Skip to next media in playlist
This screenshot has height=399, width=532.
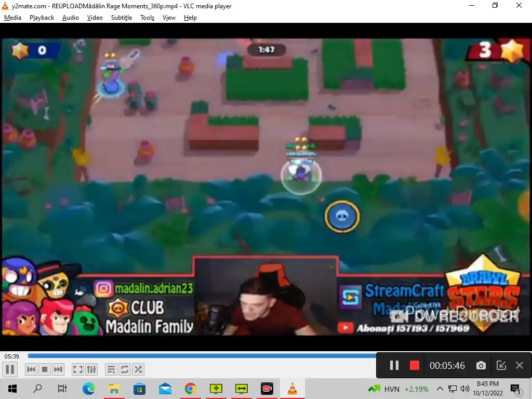tap(58, 369)
